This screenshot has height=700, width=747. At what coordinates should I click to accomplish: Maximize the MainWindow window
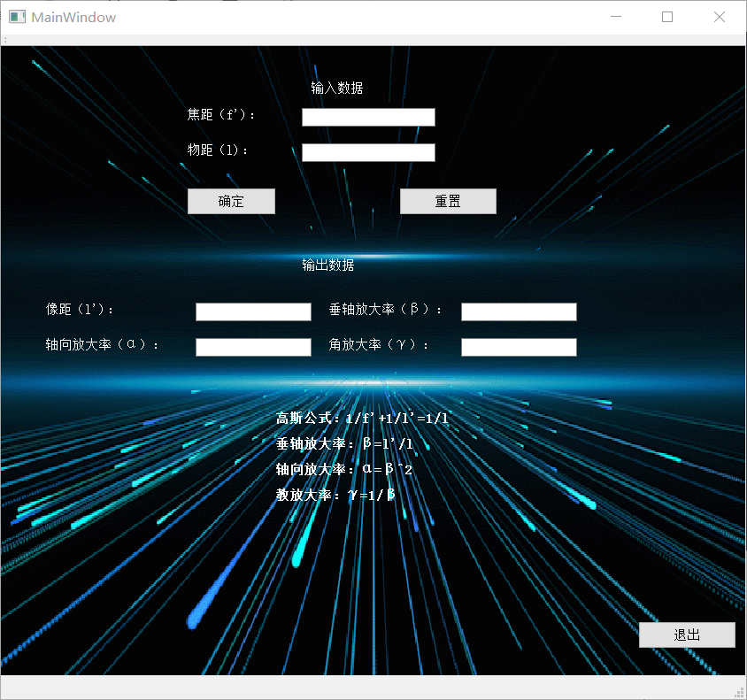(667, 17)
